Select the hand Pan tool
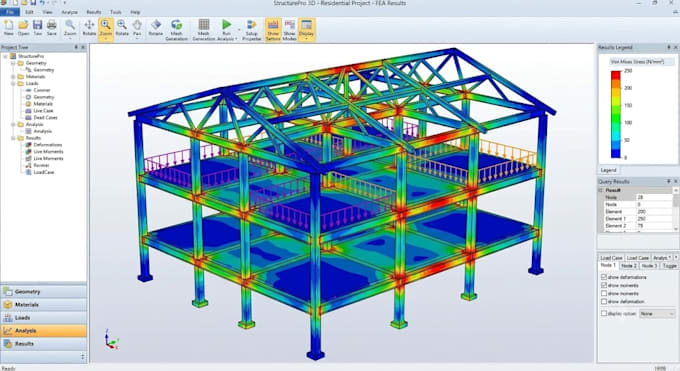This screenshot has height=371, width=680. pyautogui.click(x=137, y=25)
